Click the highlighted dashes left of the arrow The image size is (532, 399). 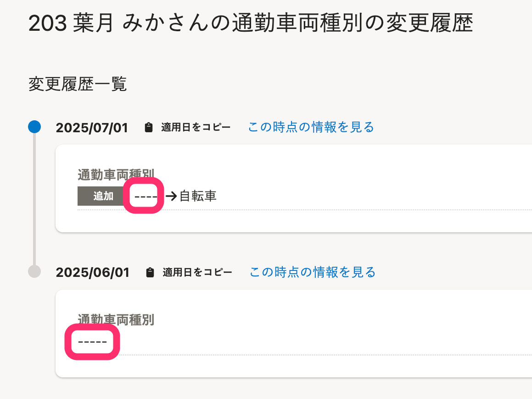point(146,197)
